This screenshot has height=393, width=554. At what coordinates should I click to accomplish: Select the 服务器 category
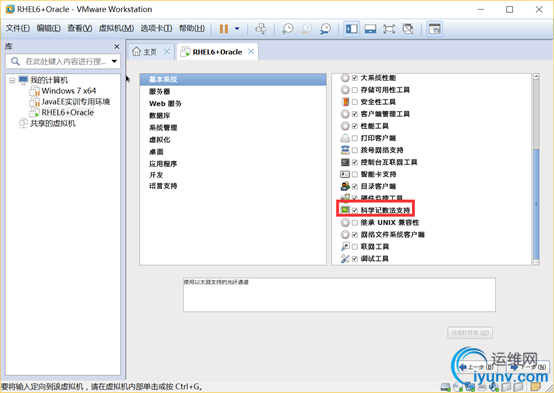pyautogui.click(x=160, y=92)
